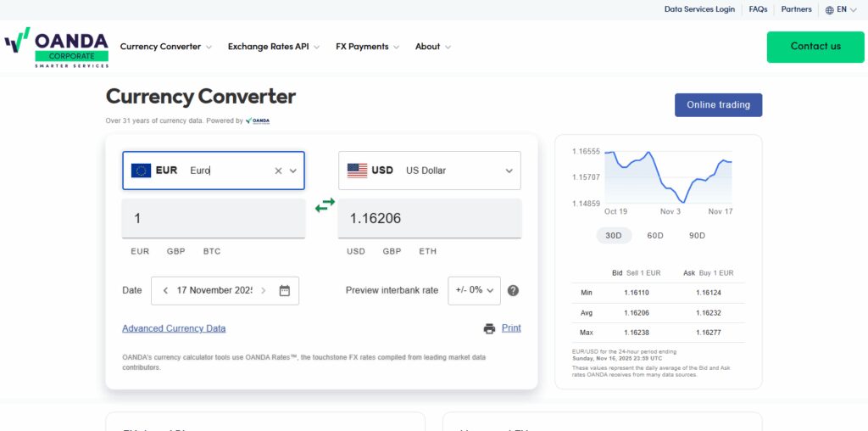Open Data Services Login link

(x=699, y=9)
